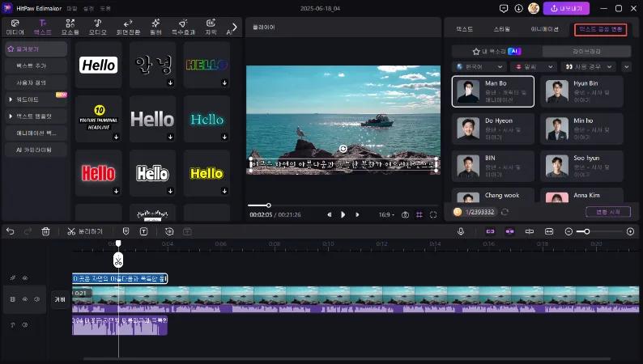This screenshot has width=643, height=364.
Task: Click the undo arrow in timeline toolbar
Action: click(x=11, y=231)
